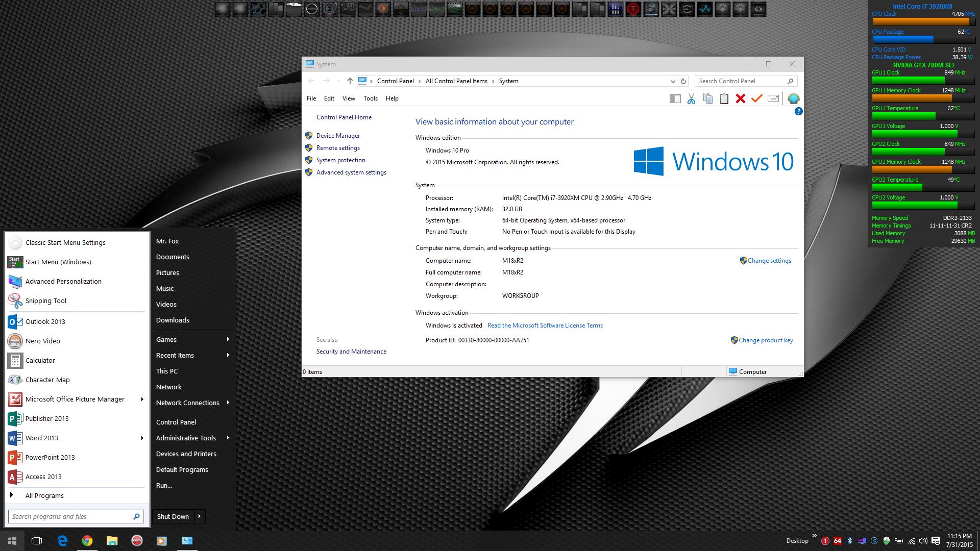
Task: Click the Cut scissors toolbar icon
Action: pos(691,99)
